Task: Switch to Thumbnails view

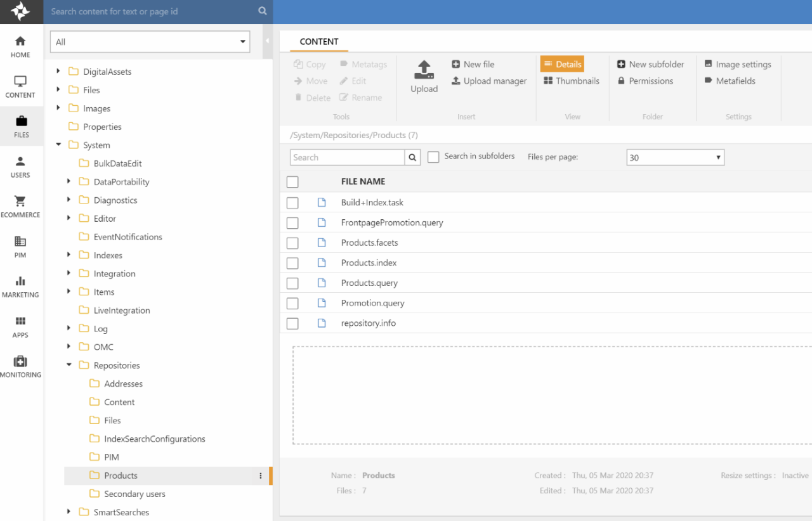Action: pyautogui.click(x=571, y=81)
